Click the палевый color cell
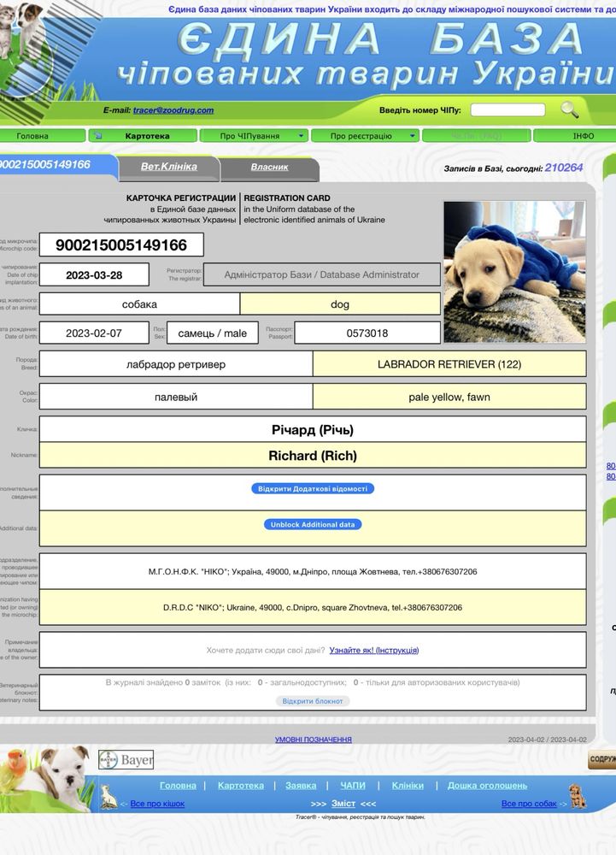Viewport: 616px width, 855px height. click(x=176, y=397)
